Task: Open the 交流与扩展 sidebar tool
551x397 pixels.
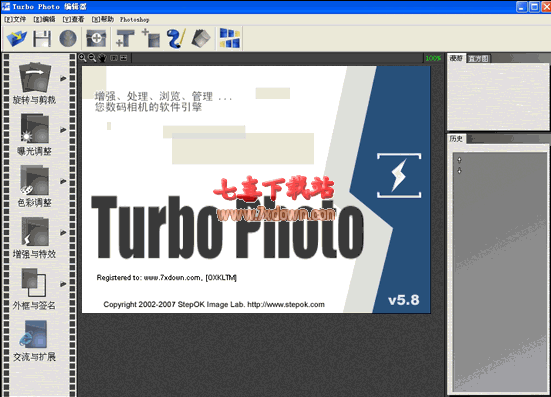Action: (x=34, y=341)
